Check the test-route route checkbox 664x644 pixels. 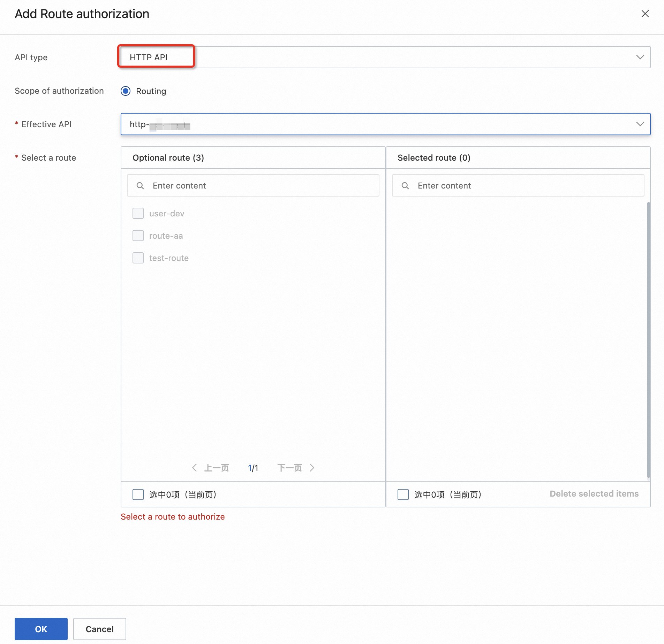[x=138, y=258]
